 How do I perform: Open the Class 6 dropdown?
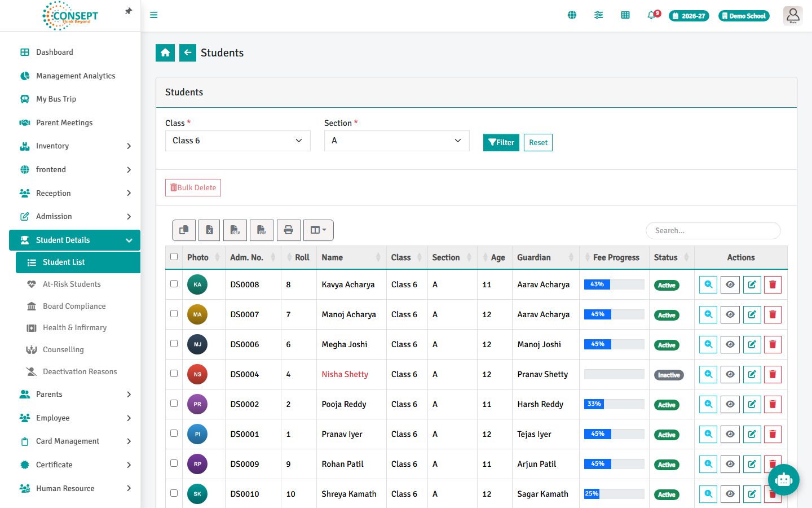click(x=238, y=141)
